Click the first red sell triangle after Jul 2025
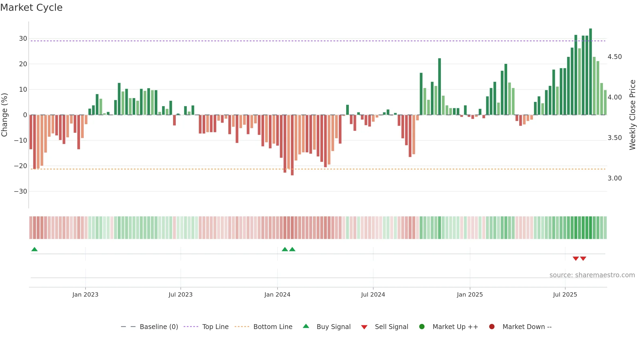This screenshot has height=362, width=644. coord(576,258)
